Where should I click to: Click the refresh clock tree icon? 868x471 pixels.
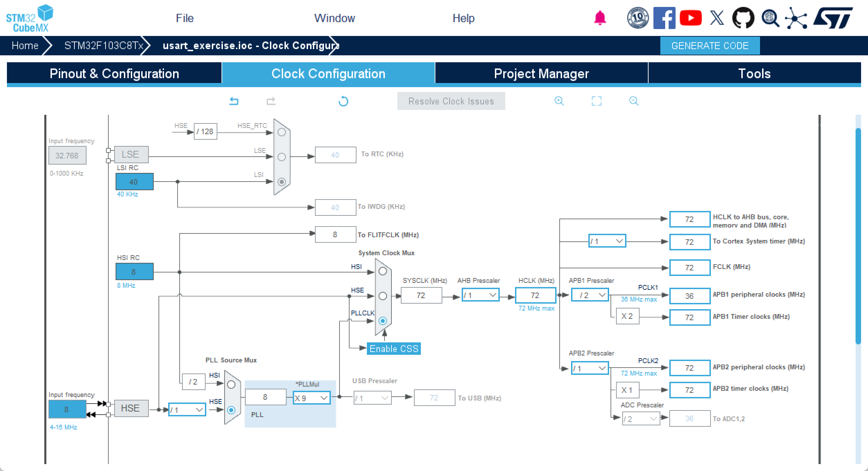click(343, 101)
